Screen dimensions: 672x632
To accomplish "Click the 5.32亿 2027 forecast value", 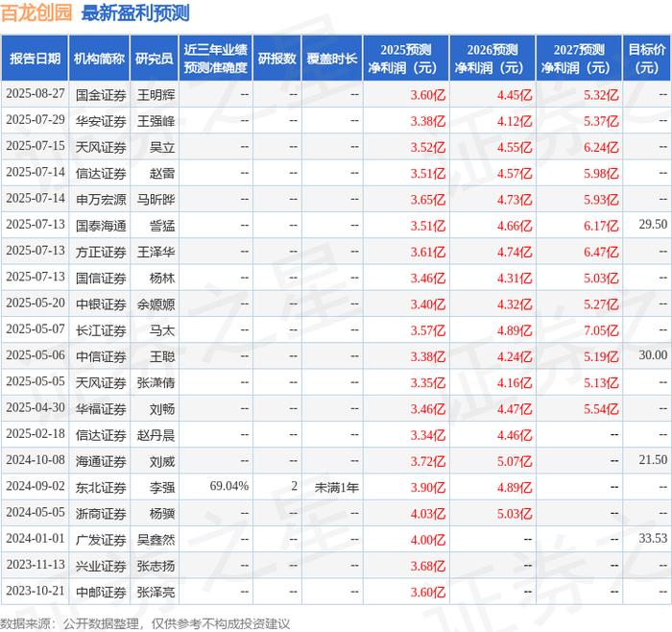I will 601,95.
